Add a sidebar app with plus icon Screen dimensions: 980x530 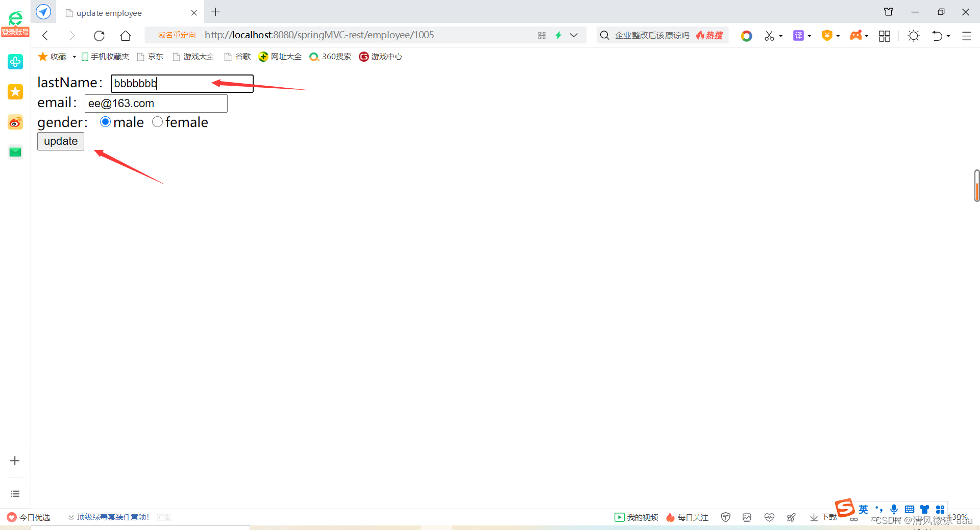click(15, 461)
